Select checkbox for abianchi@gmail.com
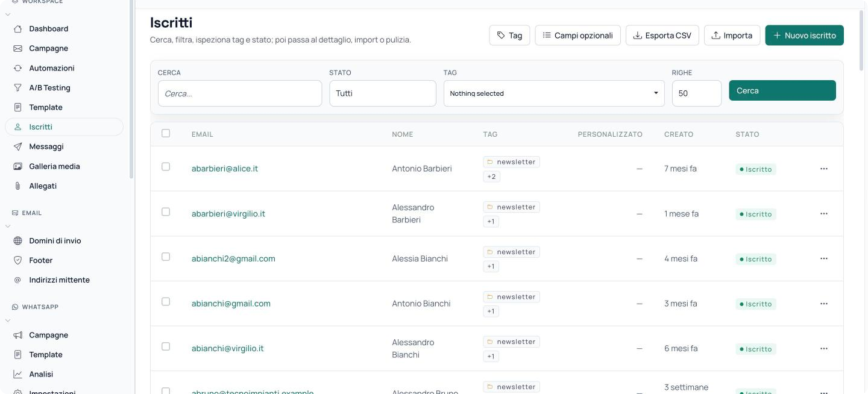This screenshot has width=868, height=394. (166, 302)
